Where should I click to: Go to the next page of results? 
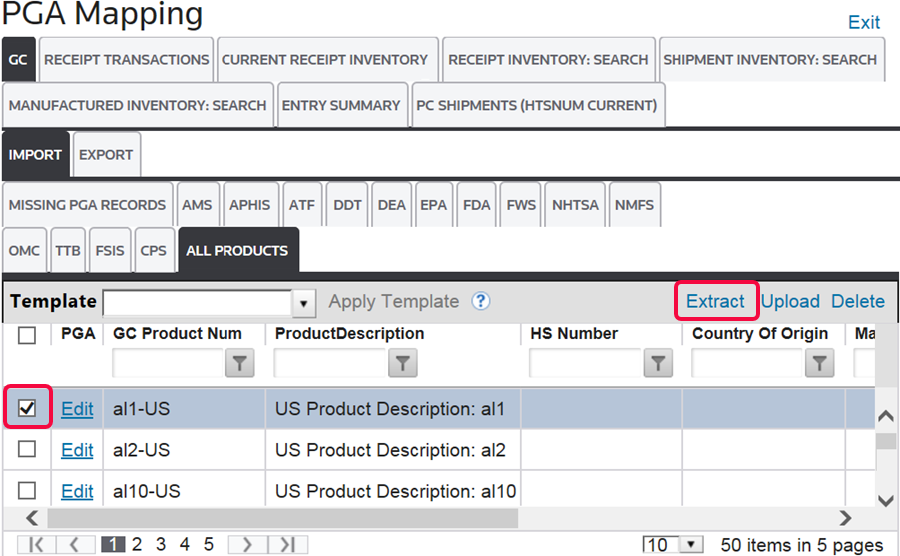tap(248, 544)
